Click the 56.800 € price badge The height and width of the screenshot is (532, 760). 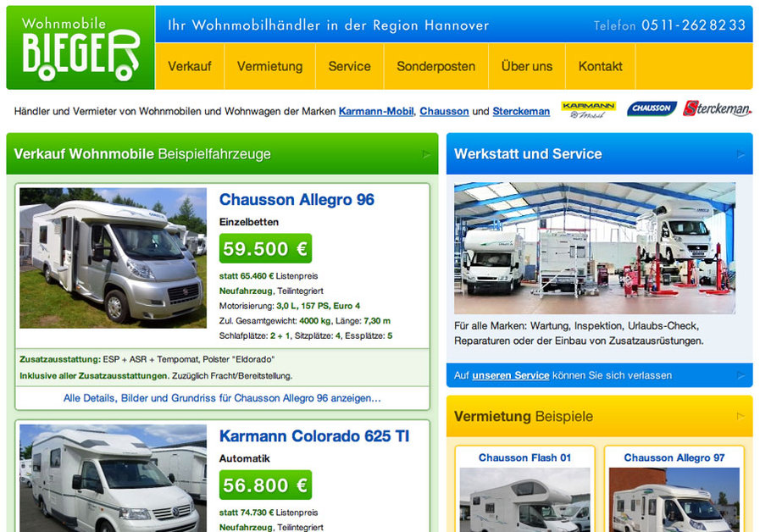tap(265, 485)
